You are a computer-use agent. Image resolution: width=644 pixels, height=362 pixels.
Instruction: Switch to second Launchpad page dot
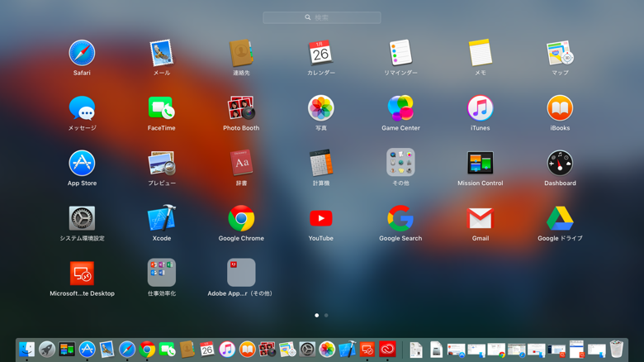(326, 316)
